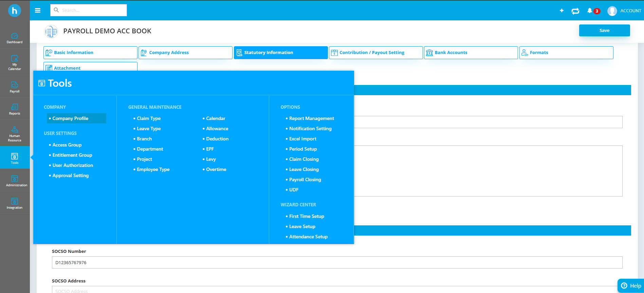The height and width of the screenshot is (293, 644).
Task: Open the Reports sidebar section
Action: [x=15, y=109]
